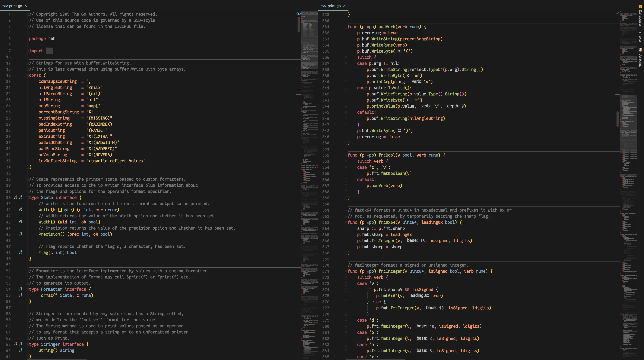This screenshot has height=360, width=644.
Task: Close the left print.go tab
Action: click(26, 6)
